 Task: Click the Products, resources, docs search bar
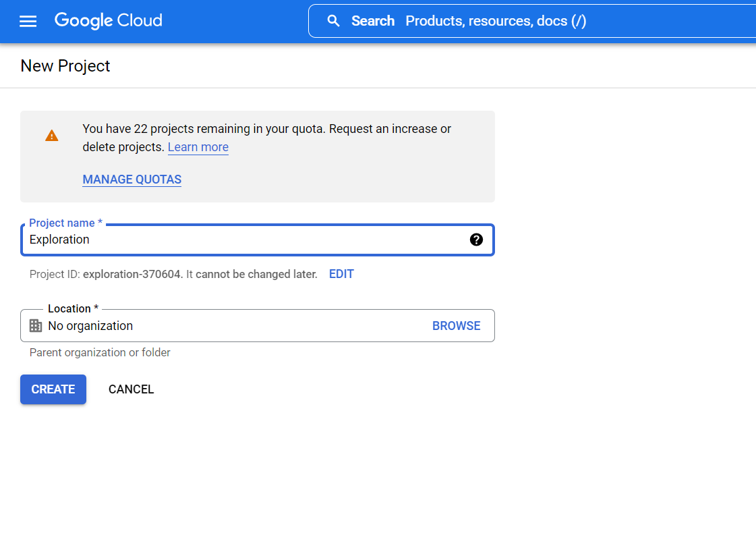(x=496, y=21)
